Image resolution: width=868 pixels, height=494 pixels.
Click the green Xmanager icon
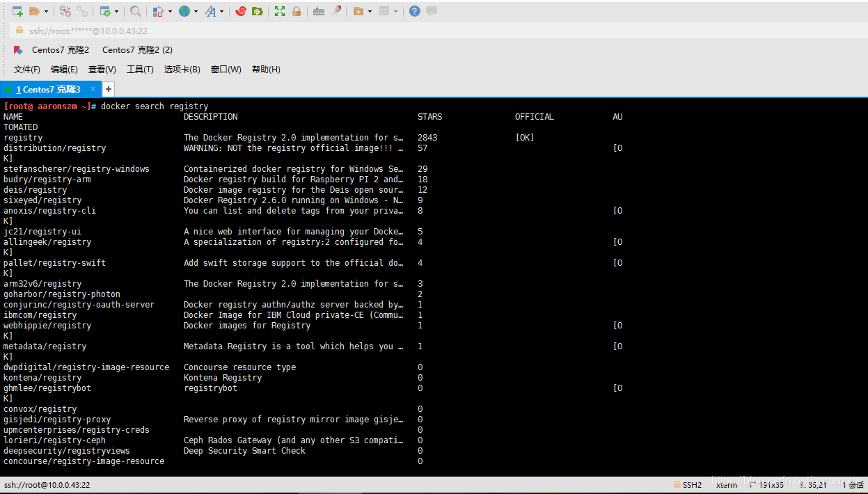tap(258, 11)
